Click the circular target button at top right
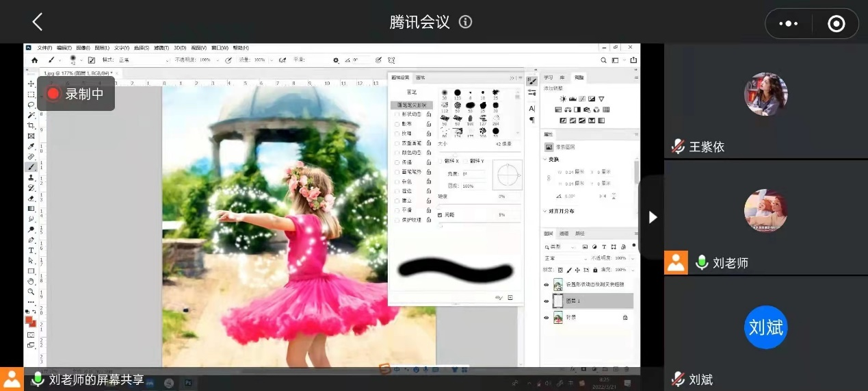 click(836, 23)
